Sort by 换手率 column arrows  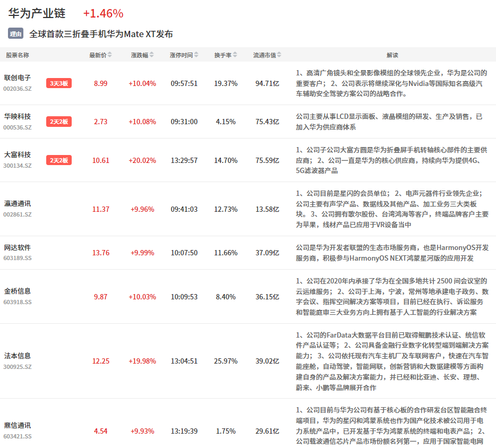tap(235, 55)
